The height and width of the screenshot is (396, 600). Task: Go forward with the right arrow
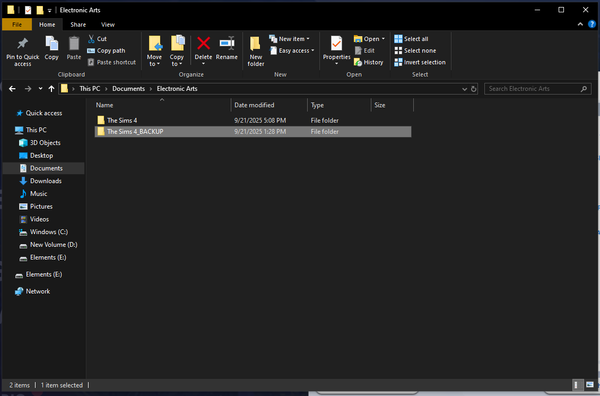coord(28,89)
